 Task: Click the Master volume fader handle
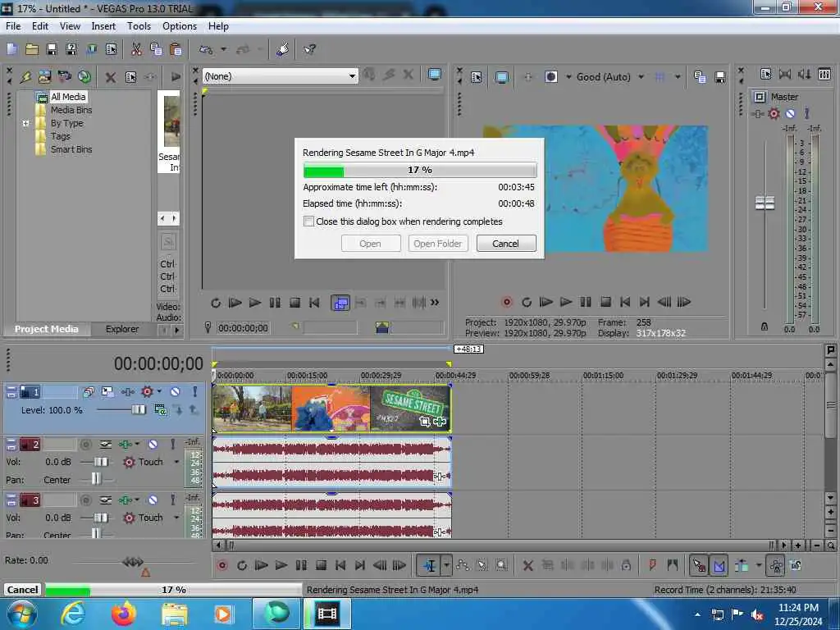[765, 203]
